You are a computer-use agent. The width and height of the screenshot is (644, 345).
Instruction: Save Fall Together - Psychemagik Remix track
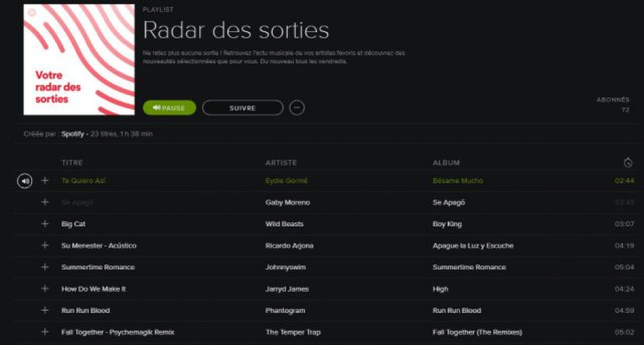click(x=45, y=332)
